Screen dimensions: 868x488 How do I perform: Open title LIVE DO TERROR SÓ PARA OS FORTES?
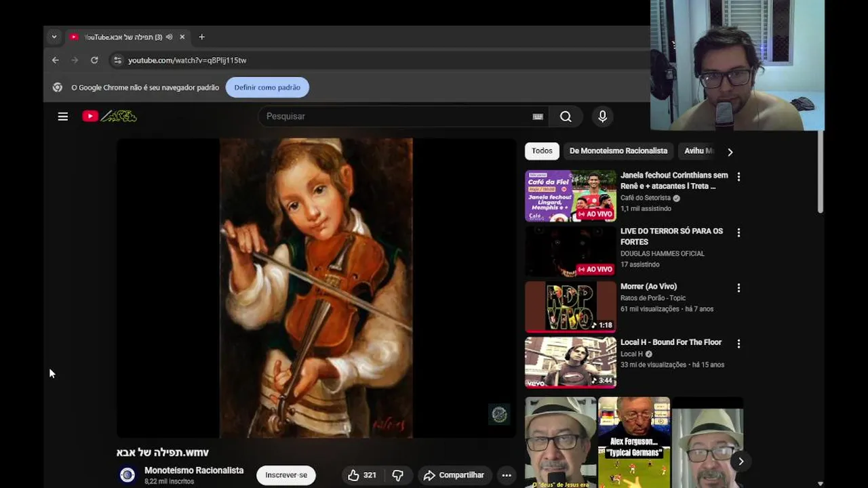coord(671,237)
